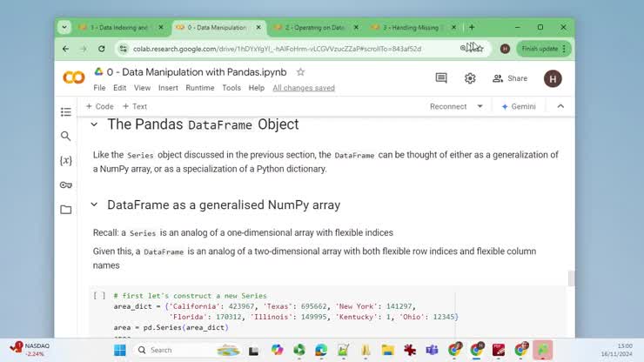The height and width of the screenshot is (362, 644).
Task: Open File Explorer from the taskbar
Action: click(x=388, y=350)
